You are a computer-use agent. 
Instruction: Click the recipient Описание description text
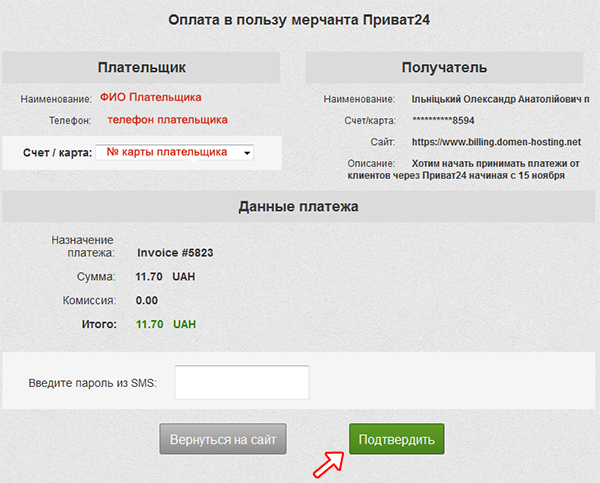pyautogui.click(x=463, y=170)
